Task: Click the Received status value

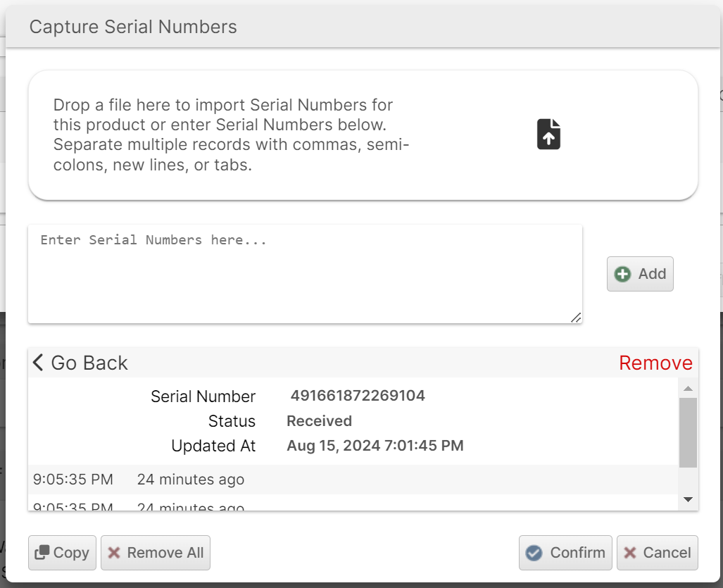Action: click(319, 421)
